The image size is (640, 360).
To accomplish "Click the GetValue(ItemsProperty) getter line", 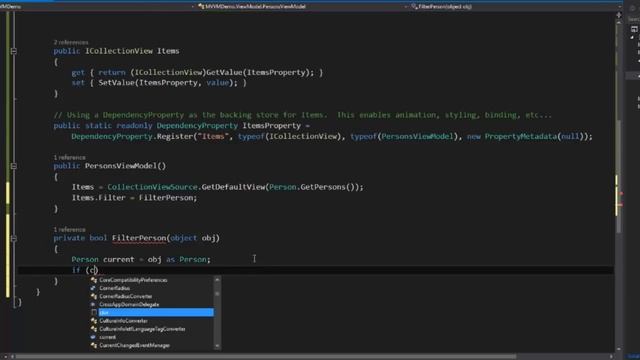I will [197, 73].
